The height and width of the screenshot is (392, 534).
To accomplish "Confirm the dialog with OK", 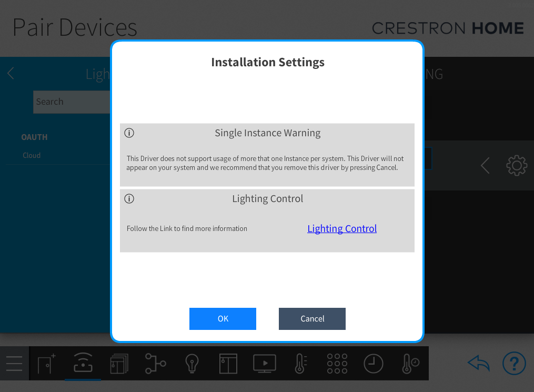I will (x=223, y=319).
